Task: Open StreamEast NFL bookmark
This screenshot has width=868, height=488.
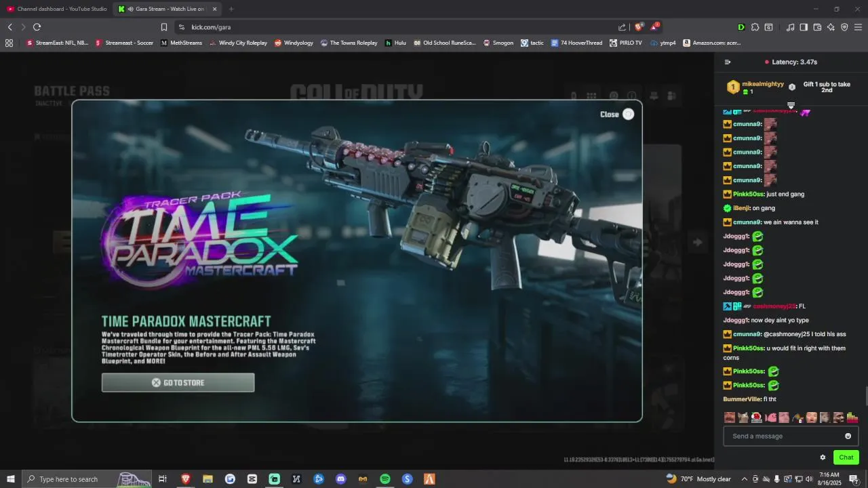Action: [57, 43]
